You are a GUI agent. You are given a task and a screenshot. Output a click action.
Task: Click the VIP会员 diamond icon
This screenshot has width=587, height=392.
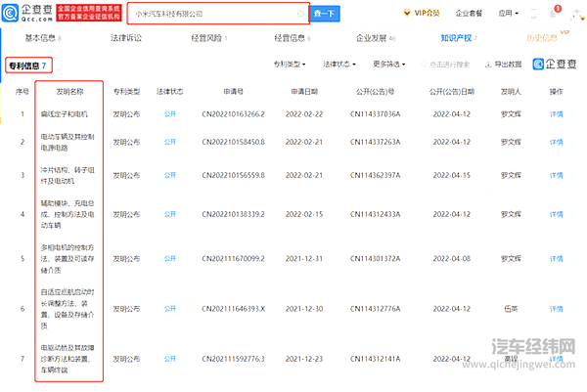click(x=407, y=13)
